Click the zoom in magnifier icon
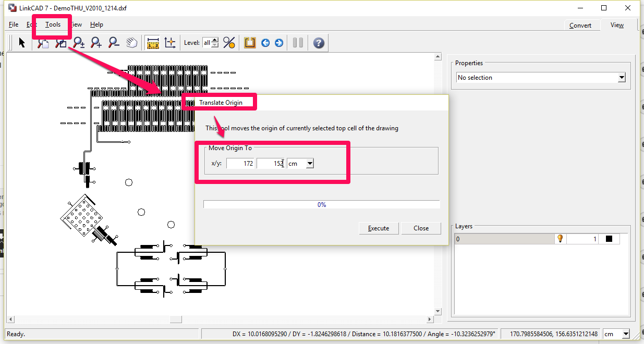 click(x=96, y=43)
